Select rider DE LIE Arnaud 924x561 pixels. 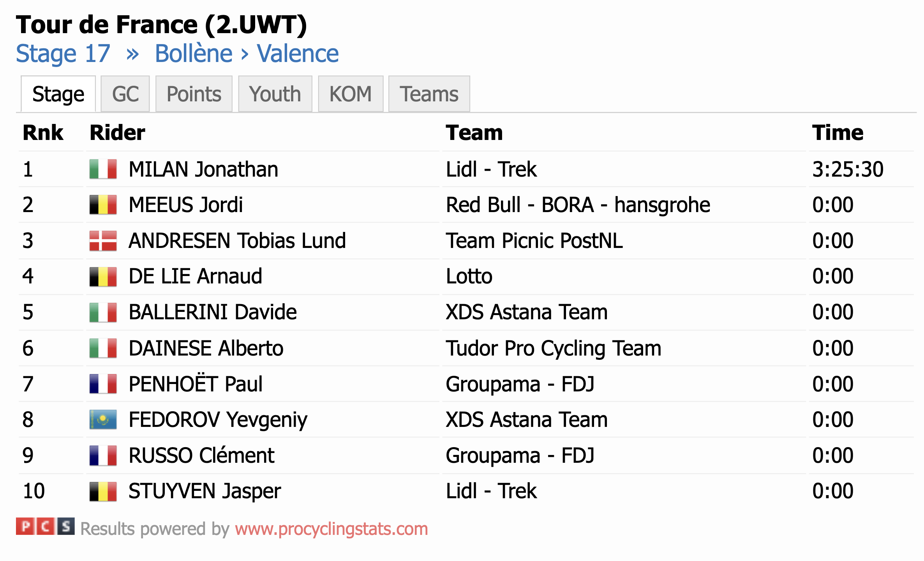195,276
